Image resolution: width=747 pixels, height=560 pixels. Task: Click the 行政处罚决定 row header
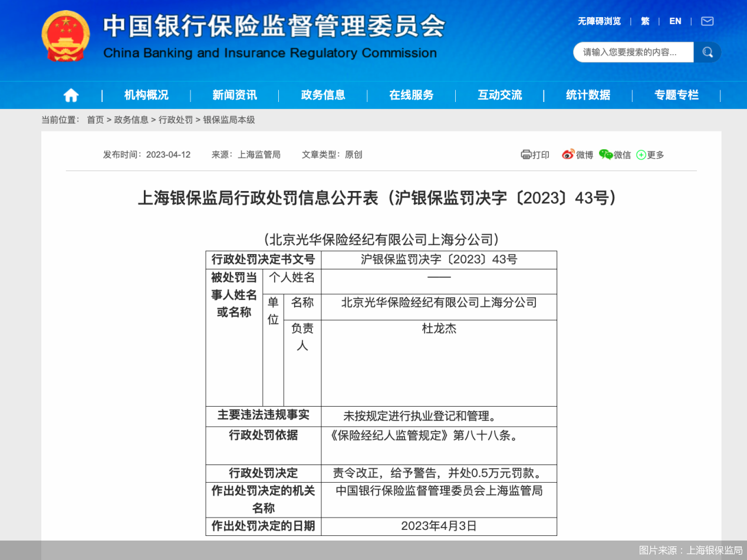pos(264,473)
